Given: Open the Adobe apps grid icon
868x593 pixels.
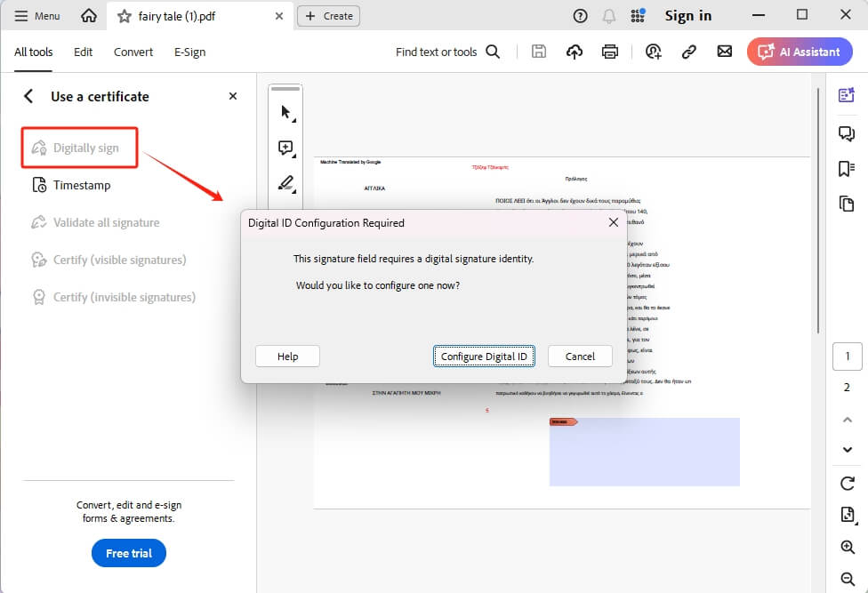Looking at the screenshot, I should pyautogui.click(x=638, y=15).
